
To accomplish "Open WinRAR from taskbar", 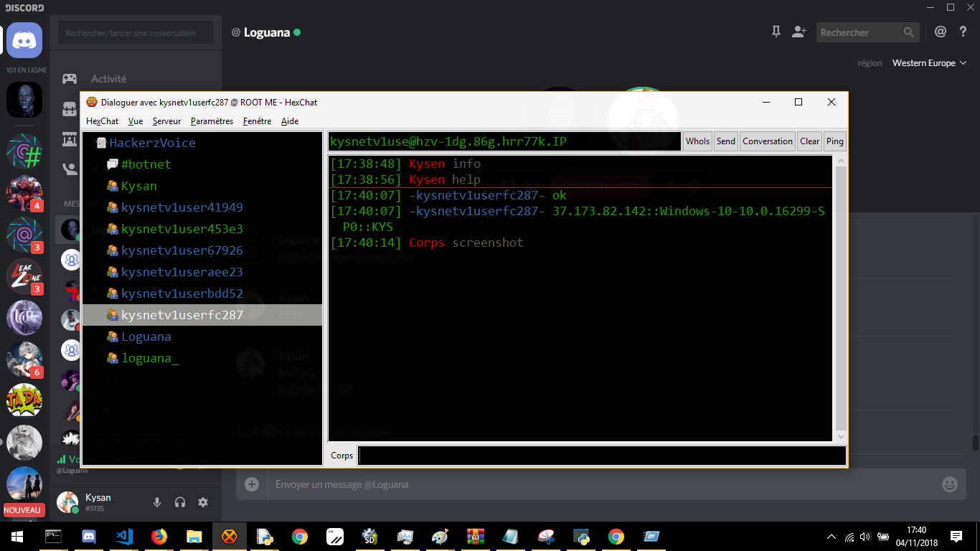I will 475,536.
